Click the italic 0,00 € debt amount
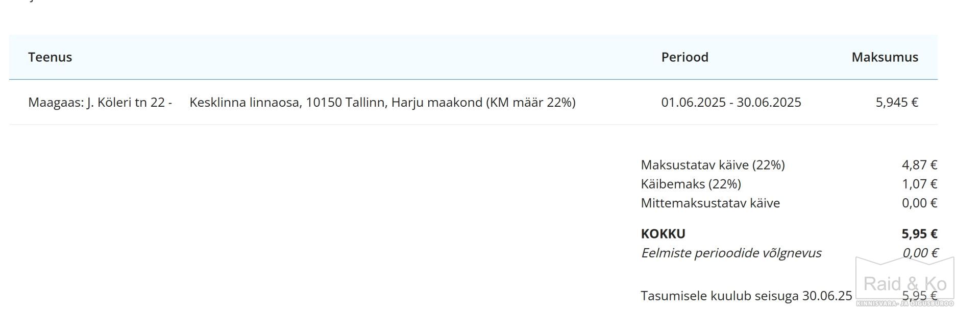 click(x=920, y=253)
